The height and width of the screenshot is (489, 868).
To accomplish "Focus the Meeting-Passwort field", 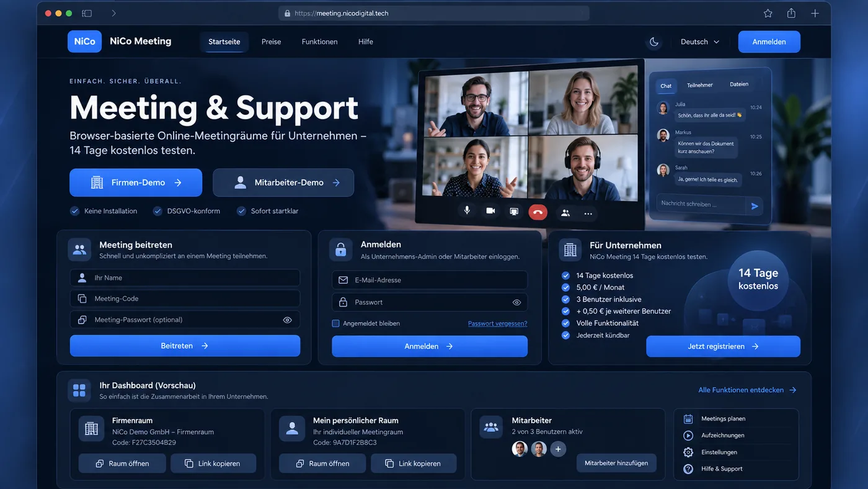I will tap(185, 320).
